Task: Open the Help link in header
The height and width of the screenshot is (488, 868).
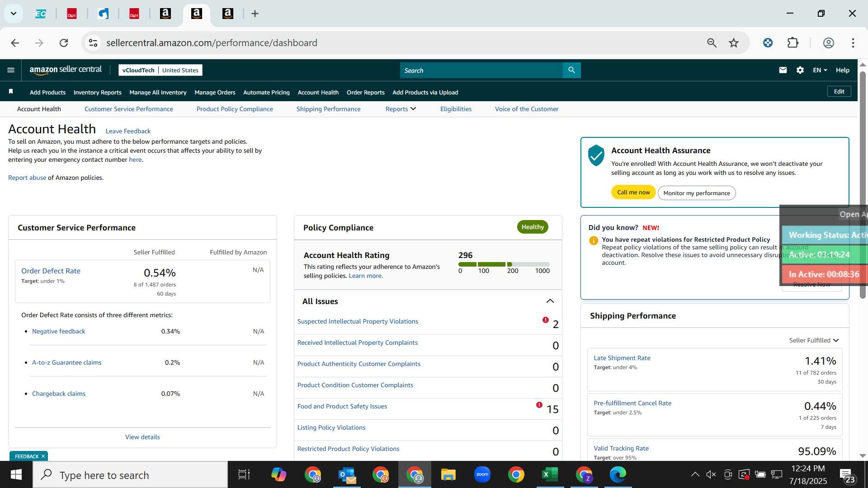Action: [842, 70]
